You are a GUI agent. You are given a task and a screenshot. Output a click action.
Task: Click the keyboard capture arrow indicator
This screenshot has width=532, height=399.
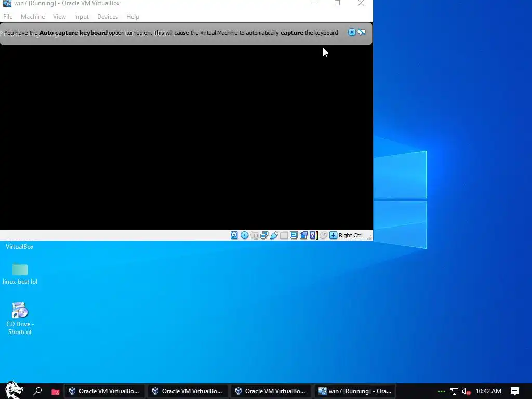click(333, 235)
